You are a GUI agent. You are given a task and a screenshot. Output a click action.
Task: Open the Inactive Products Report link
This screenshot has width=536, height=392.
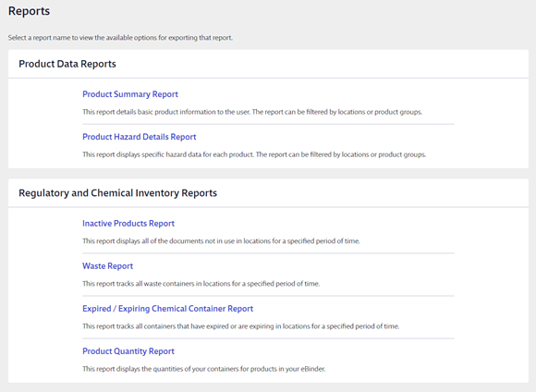128,224
